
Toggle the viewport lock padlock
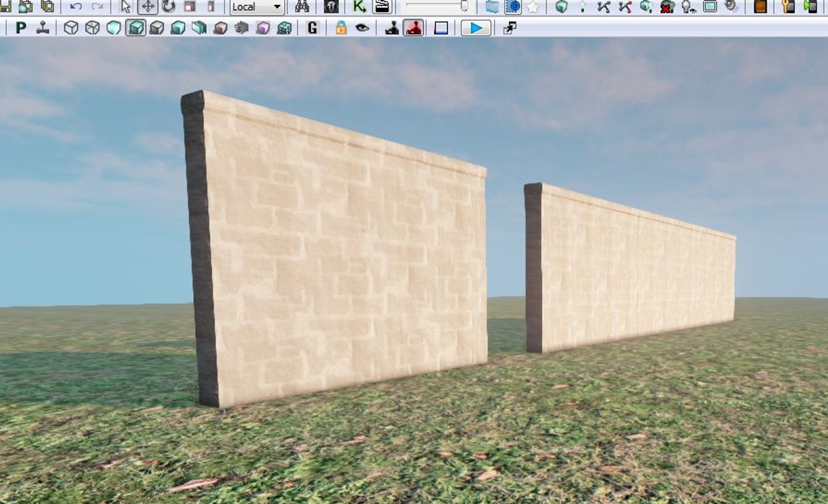(341, 28)
